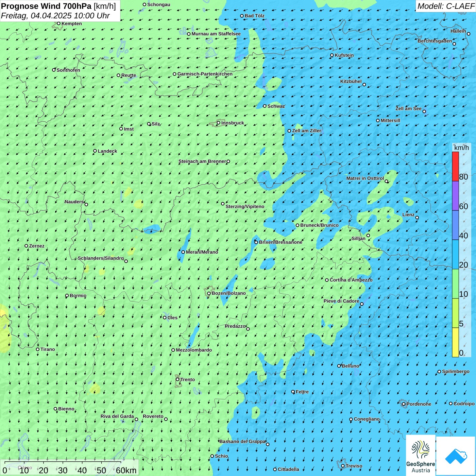Click the 'Codroipo' label
This screenshot has height=476, width=476.
click(464, 404)
